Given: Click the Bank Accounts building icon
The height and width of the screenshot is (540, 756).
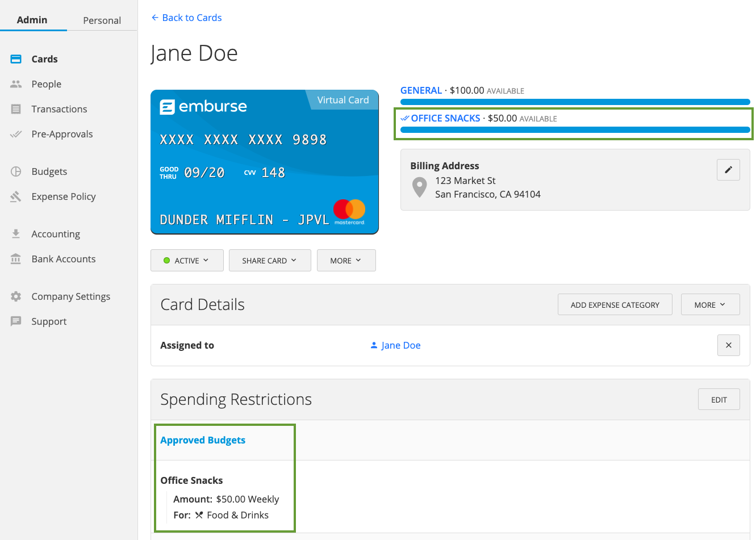Looking at the screenshot, I should click(16, 259).
